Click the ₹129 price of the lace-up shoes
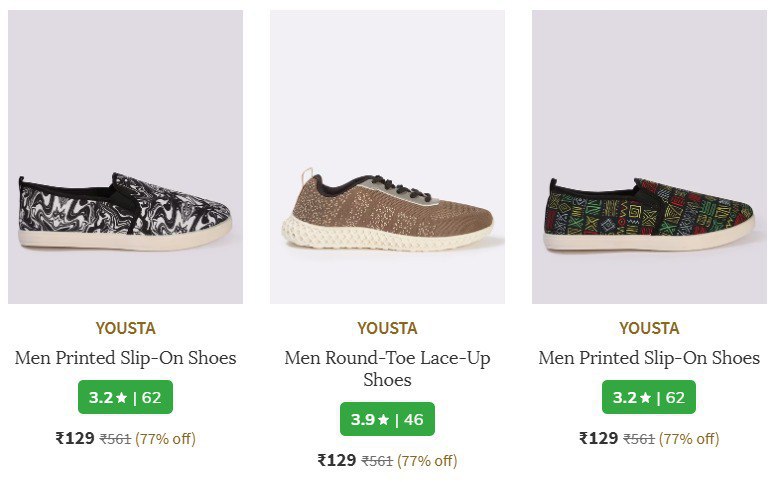 [x=337, y=460]
